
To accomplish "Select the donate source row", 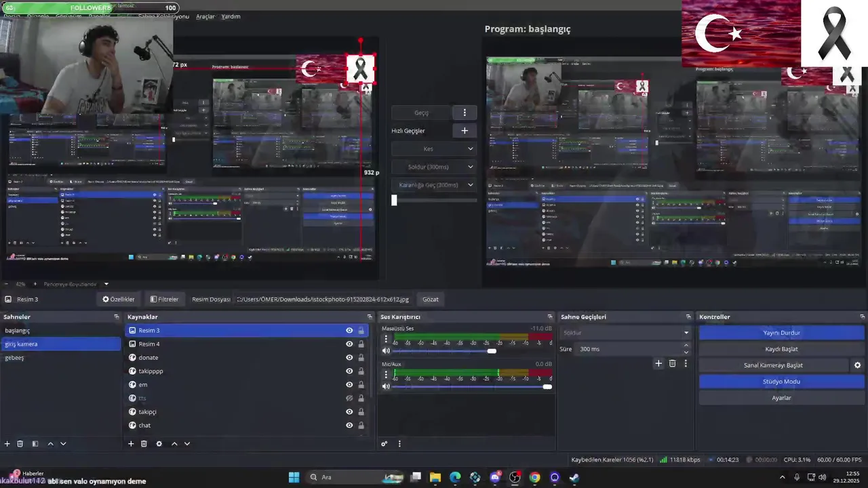I will pos(248,357).
